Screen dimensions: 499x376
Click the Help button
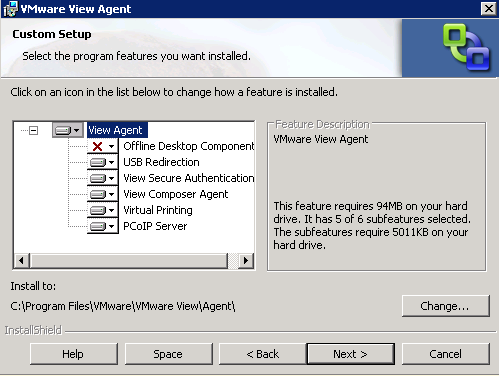coord(74,354)
